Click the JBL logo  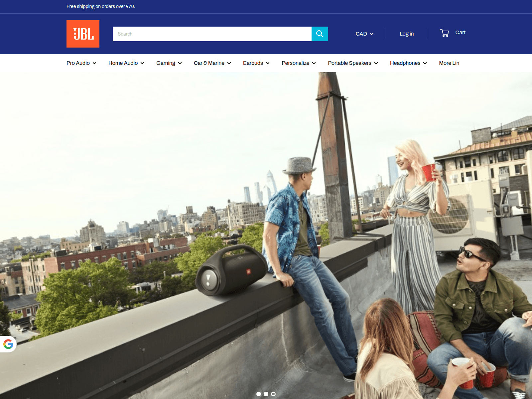pyautogui.click(x=83, y=34)
